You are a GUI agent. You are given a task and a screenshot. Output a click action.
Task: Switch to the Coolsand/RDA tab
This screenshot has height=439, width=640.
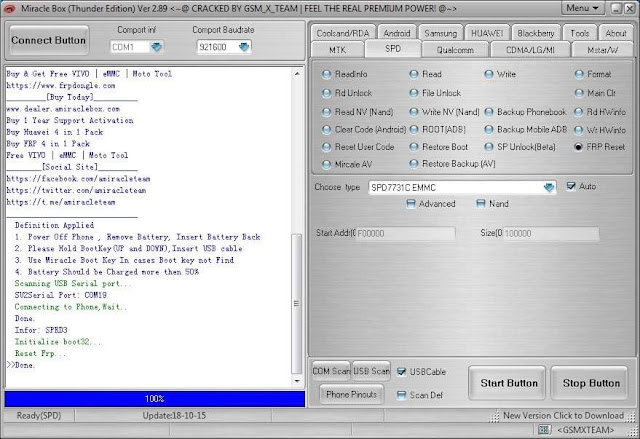[343, 33]
